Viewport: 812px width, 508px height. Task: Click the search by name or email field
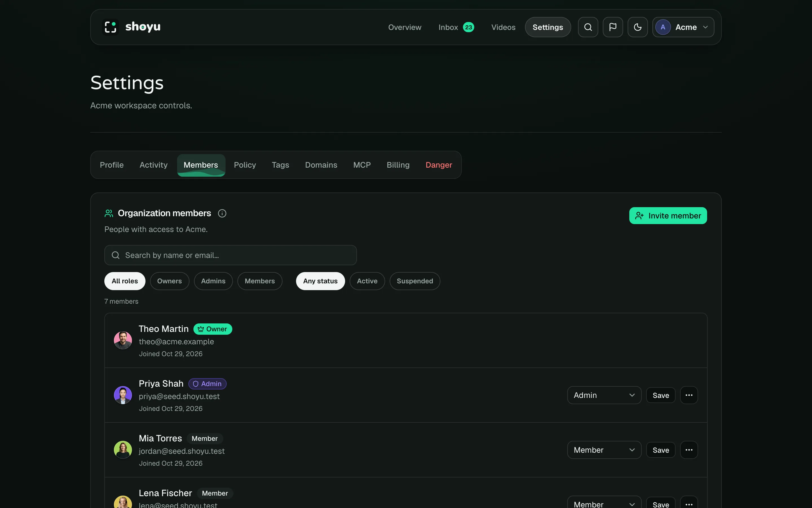(x=231, y=255)
